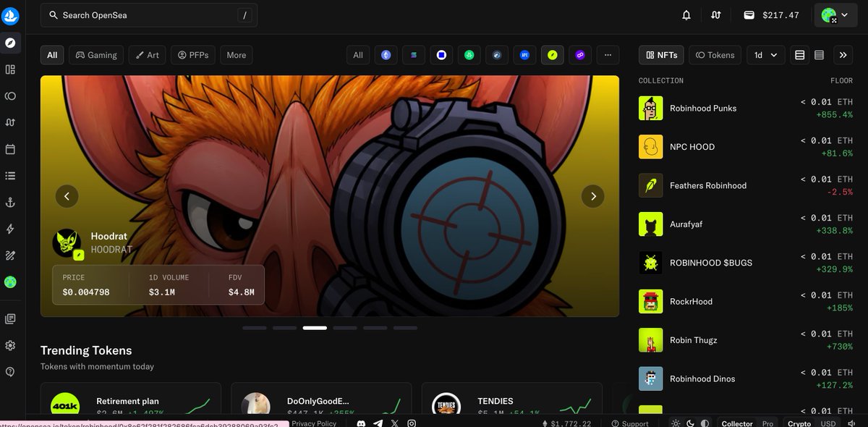Filter by Ethereum chain icon
This screenshot has width=868, height=427.
[386, 55]
